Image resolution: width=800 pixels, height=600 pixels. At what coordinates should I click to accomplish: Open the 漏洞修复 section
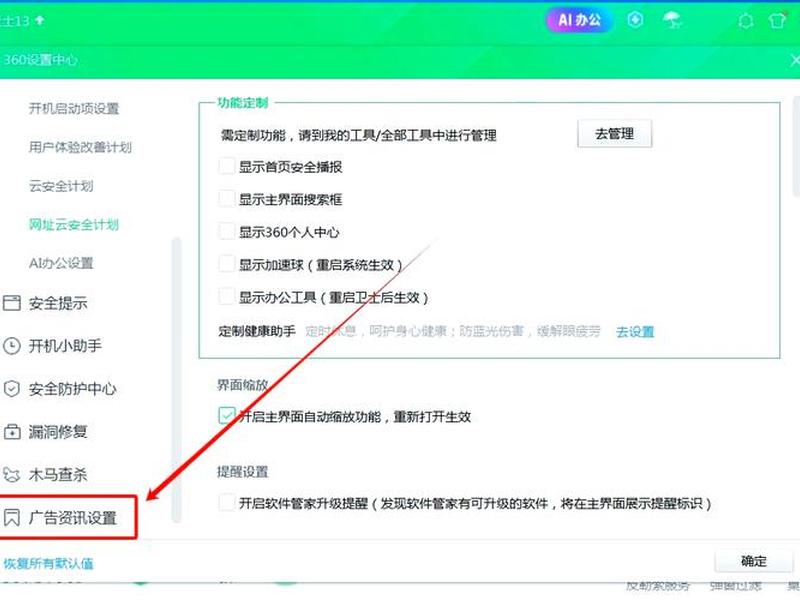58,432
